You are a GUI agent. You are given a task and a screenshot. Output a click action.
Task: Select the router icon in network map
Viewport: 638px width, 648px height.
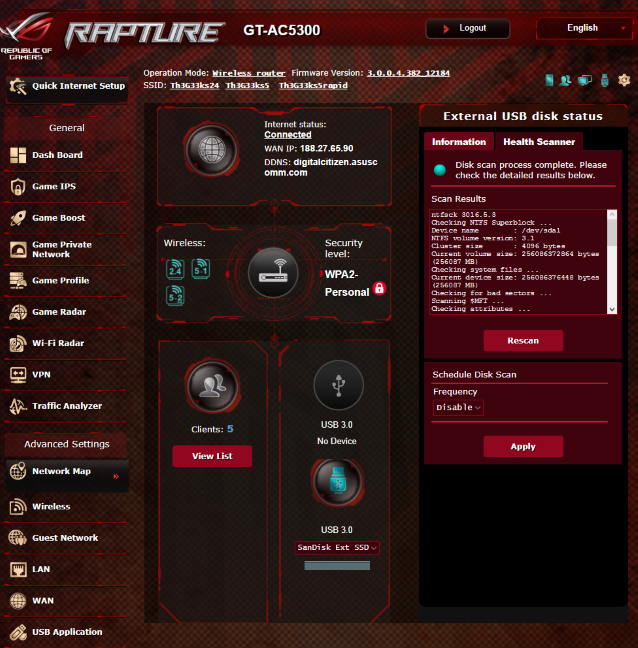coord(273,273)
